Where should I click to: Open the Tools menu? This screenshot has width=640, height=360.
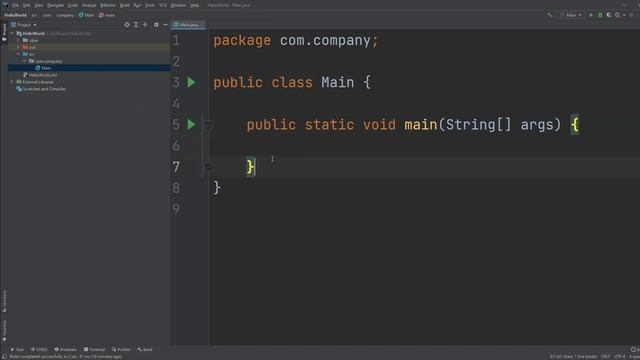[x=150, y=5]
